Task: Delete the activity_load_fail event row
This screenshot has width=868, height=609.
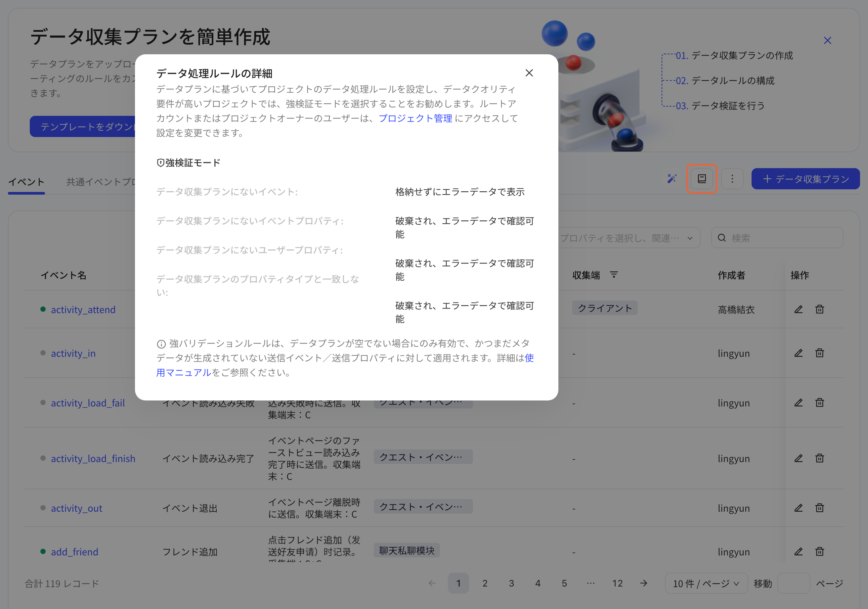Action: pos(820,402)
